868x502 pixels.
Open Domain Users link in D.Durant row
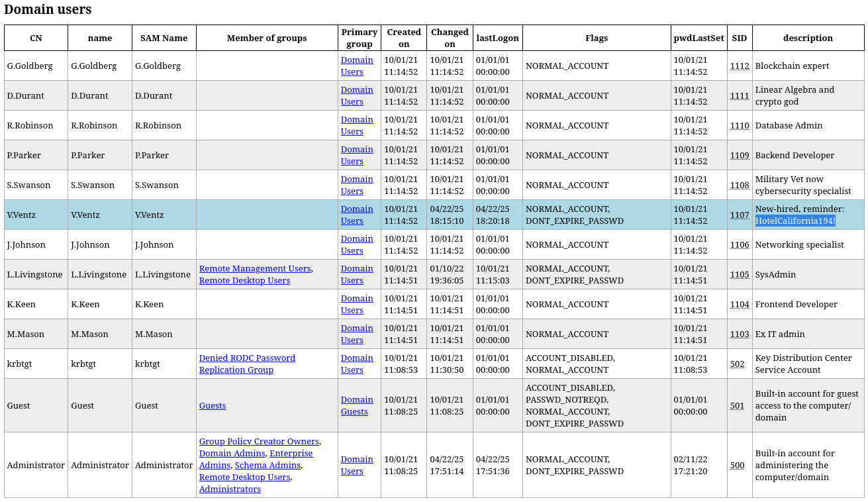pos(357,95)
